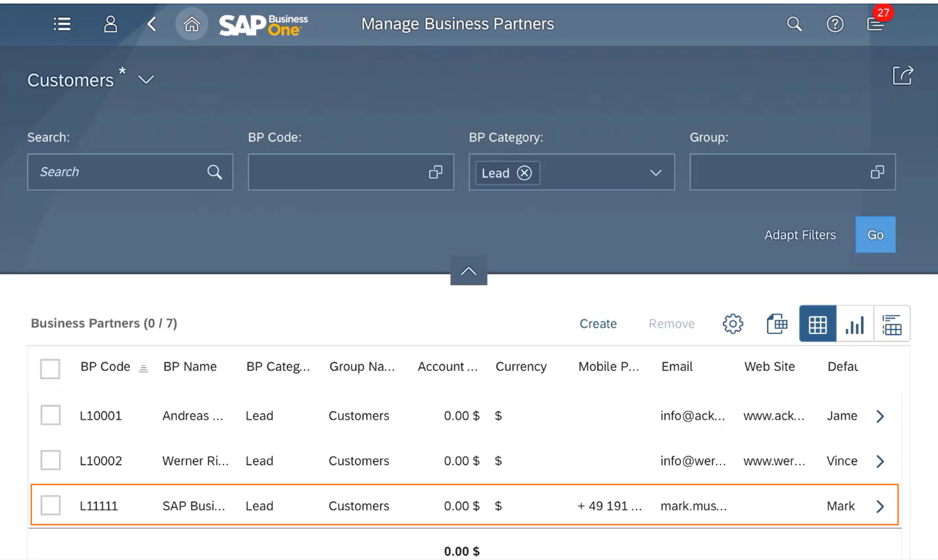Viewport: 938px width, 560px height.
Task: Expand the Customers view variant dropdown
Action: point(146,80)
